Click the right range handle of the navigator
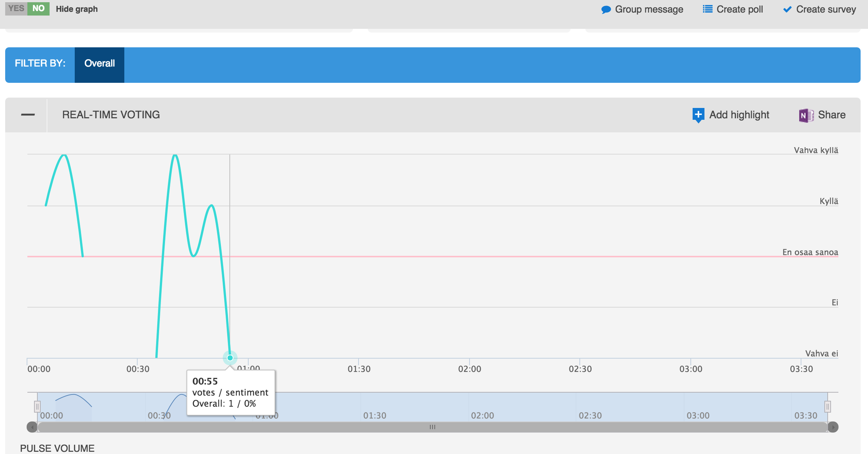 coord(828,407)
